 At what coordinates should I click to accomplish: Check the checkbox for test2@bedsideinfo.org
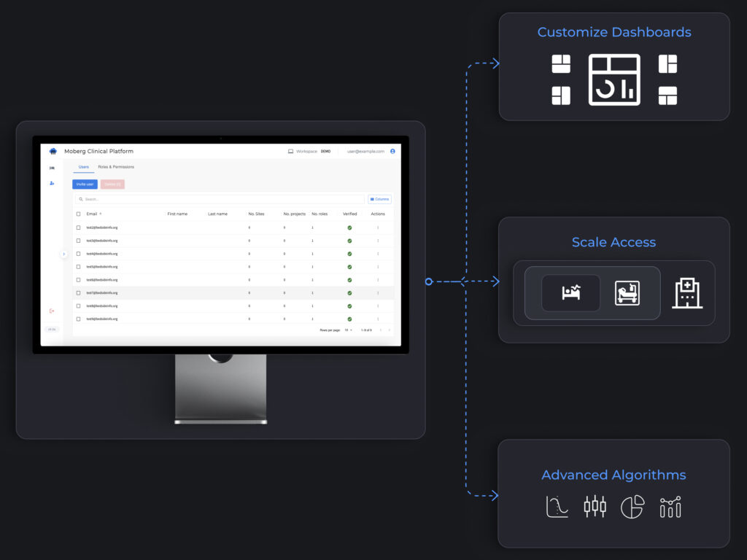pos(78,227)
